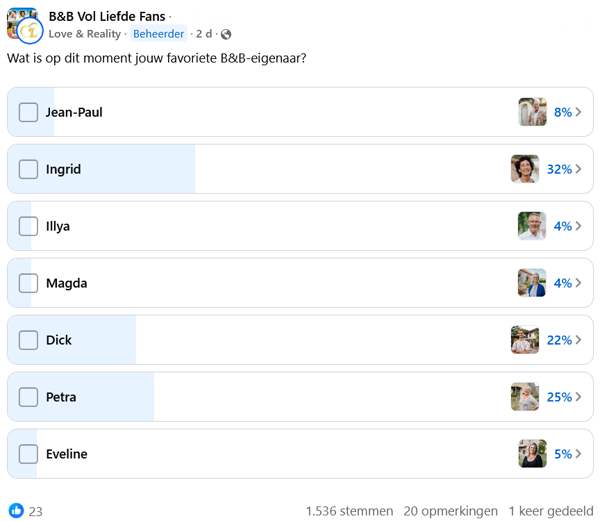
Task: Open the B&B Vol Liefde Fans group name
Action: [x=107, y=16]
